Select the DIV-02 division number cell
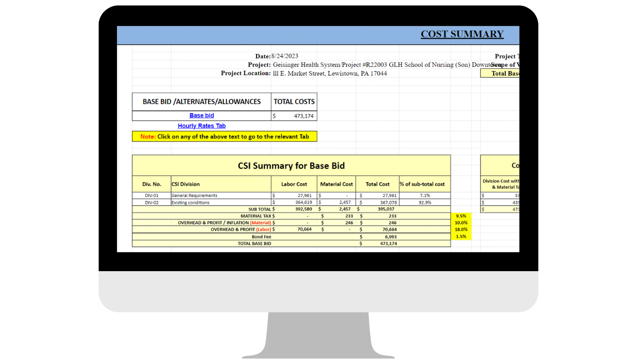The height and width of the screenshot is (364, 637). pos(152,202)
